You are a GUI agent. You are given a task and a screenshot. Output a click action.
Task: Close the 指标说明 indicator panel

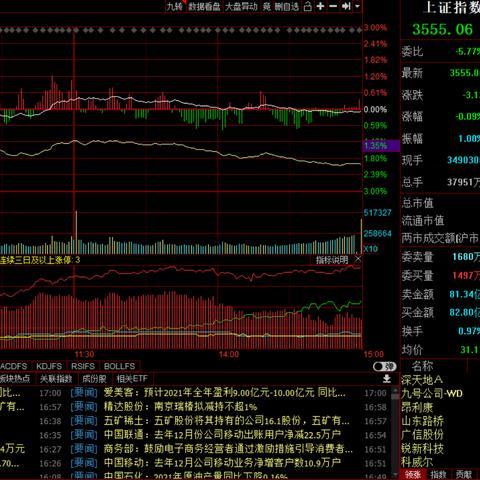point(358,259)
